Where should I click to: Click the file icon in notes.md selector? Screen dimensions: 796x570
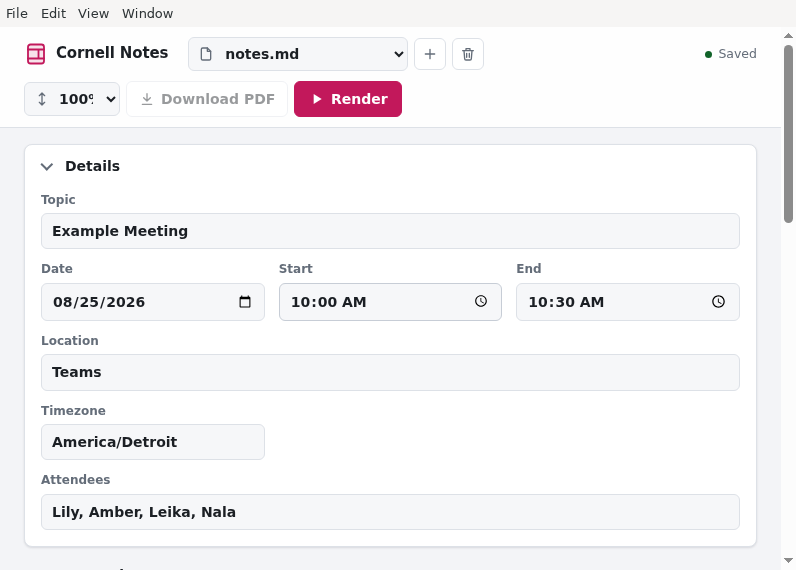(206, 54)
